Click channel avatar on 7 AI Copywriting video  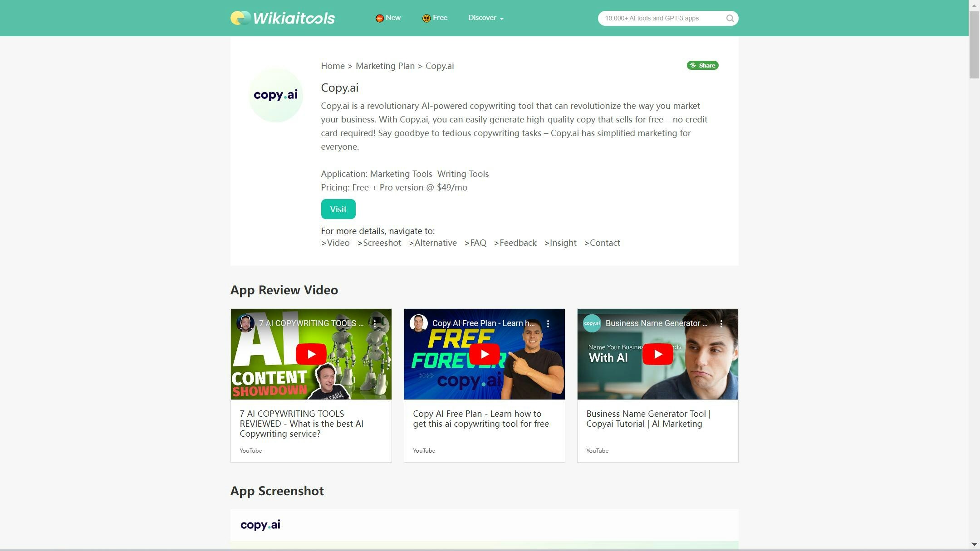245,323
